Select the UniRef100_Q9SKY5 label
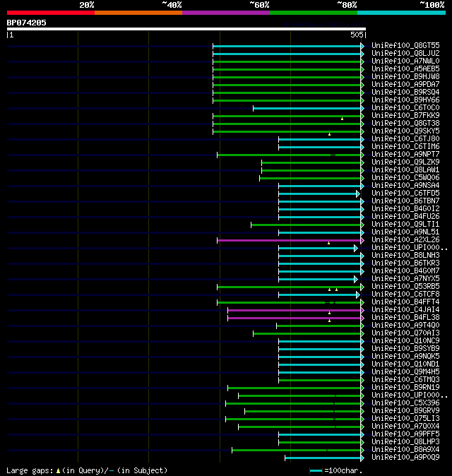This screenshot has height=476, width=452. [x=405, y=131]
